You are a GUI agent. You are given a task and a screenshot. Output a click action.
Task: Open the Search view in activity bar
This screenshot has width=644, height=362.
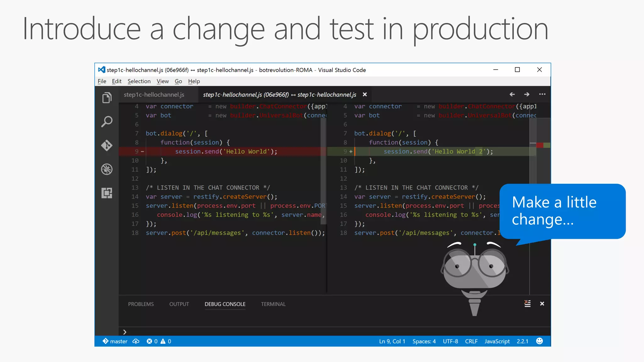click(x=107, y=122)
